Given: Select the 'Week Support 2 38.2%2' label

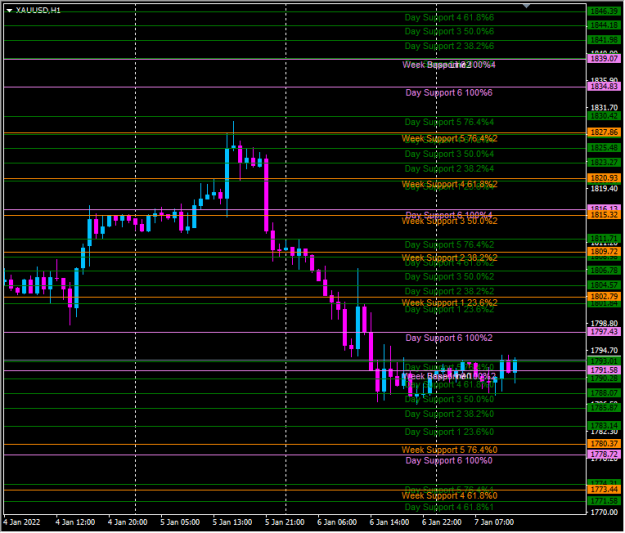Looking at the screenshot, I should pyautogui.click(x=450, y=258).
